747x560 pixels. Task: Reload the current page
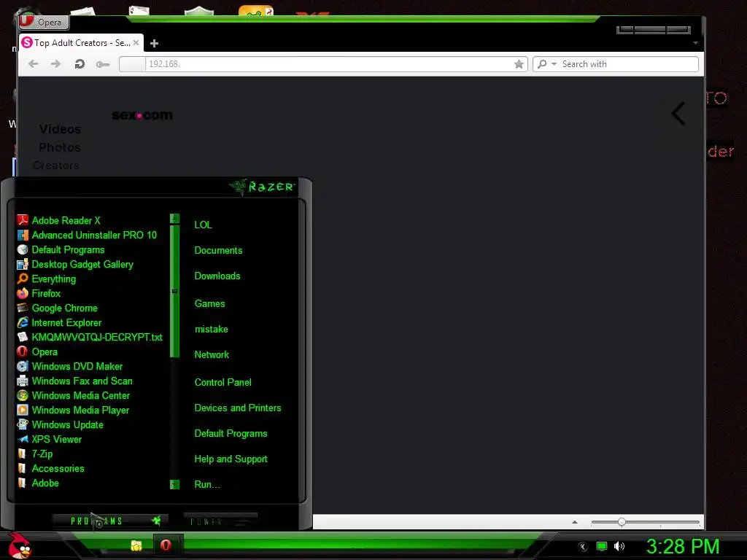80,64
